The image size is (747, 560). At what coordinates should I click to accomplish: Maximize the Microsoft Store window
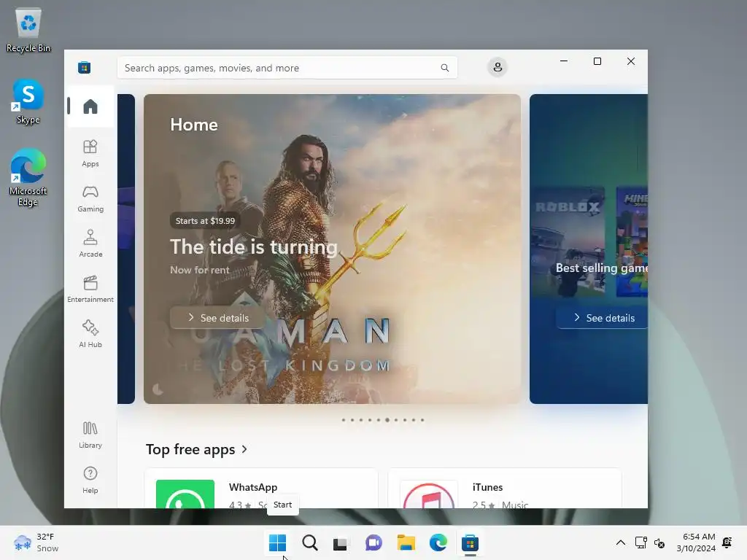pos(597,61)
